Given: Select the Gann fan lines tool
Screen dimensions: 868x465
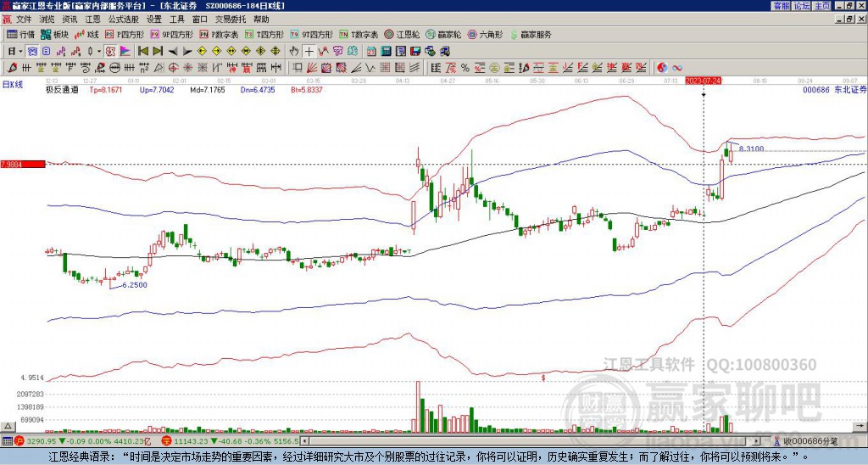Looking at the screenshot, I should click(312, 68).
